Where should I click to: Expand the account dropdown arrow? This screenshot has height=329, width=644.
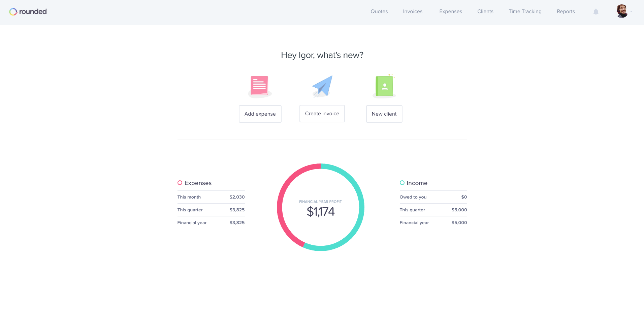pyautogui.click(x=631, y=11)
